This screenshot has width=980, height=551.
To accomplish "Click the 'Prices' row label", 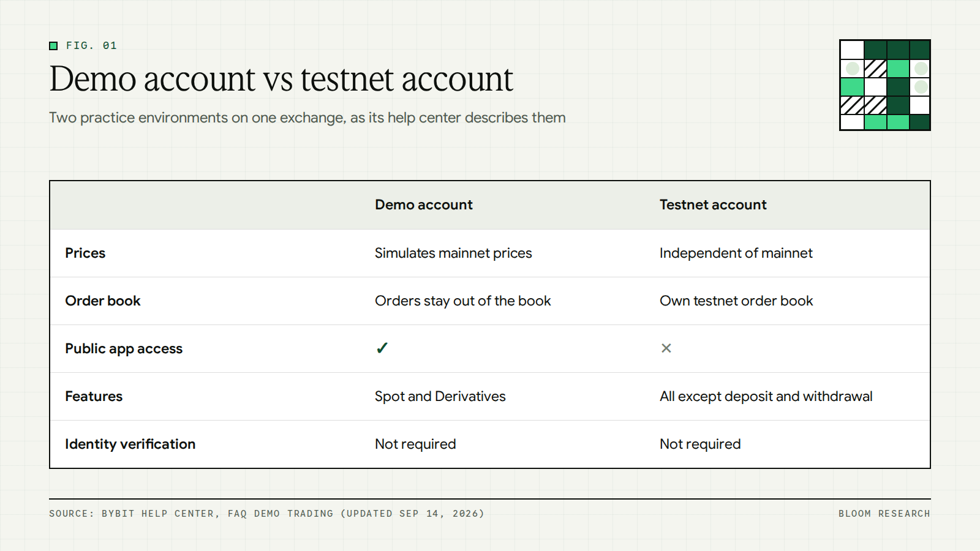I will [x=85, y=253].
